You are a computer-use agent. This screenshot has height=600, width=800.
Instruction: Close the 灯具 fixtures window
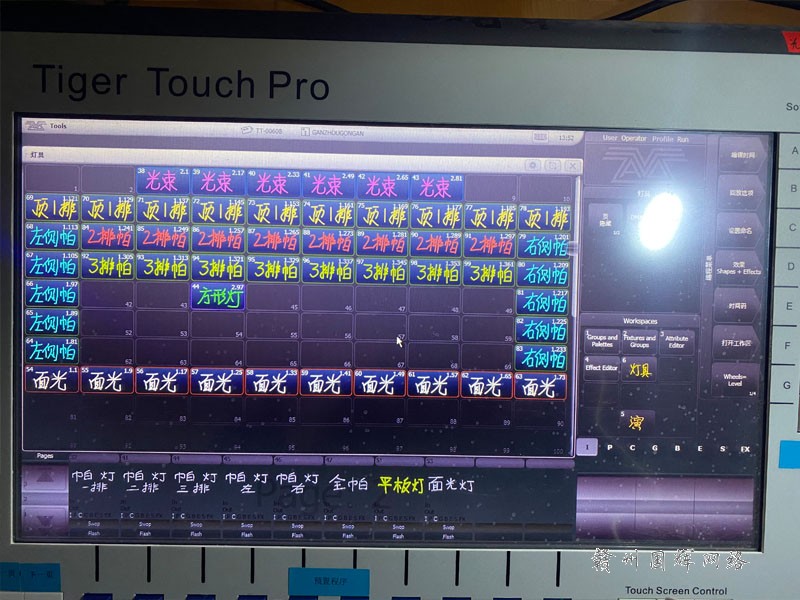[x=572, y=165]
